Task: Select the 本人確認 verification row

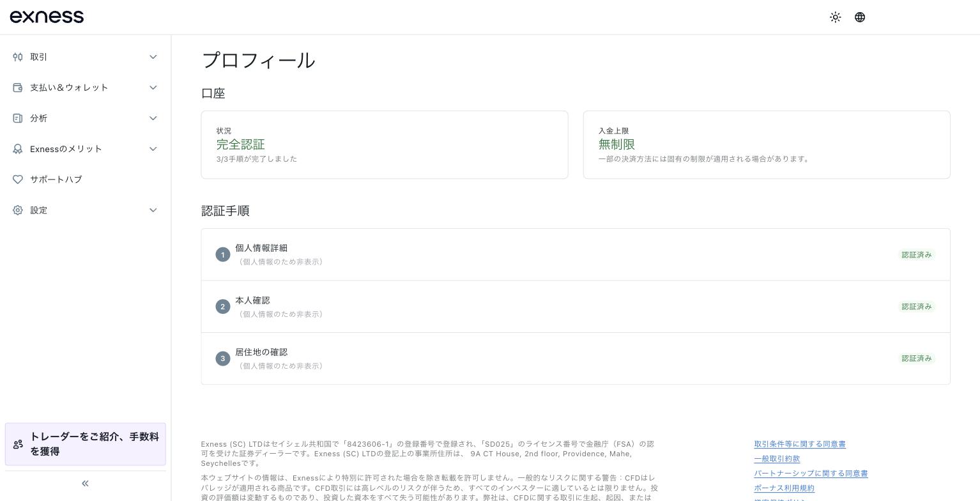Action: [x=576, y=307]
